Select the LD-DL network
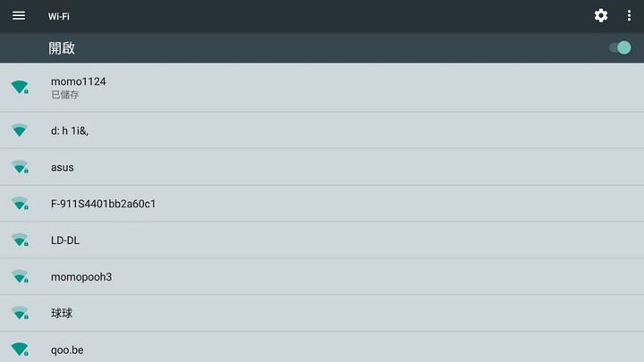Screen dimensions: 644x362 (x=322, y=240)
